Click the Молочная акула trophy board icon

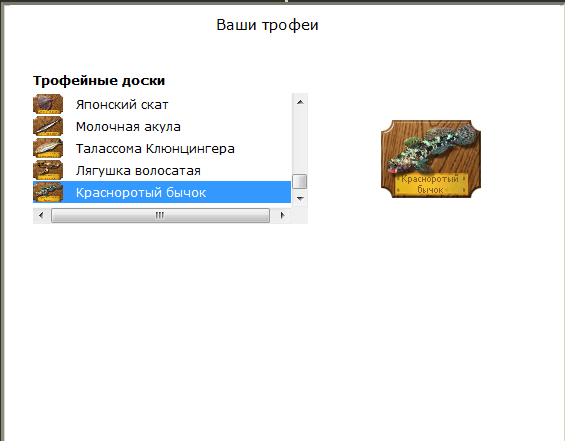pyautogui.click(x=48, y=126)
